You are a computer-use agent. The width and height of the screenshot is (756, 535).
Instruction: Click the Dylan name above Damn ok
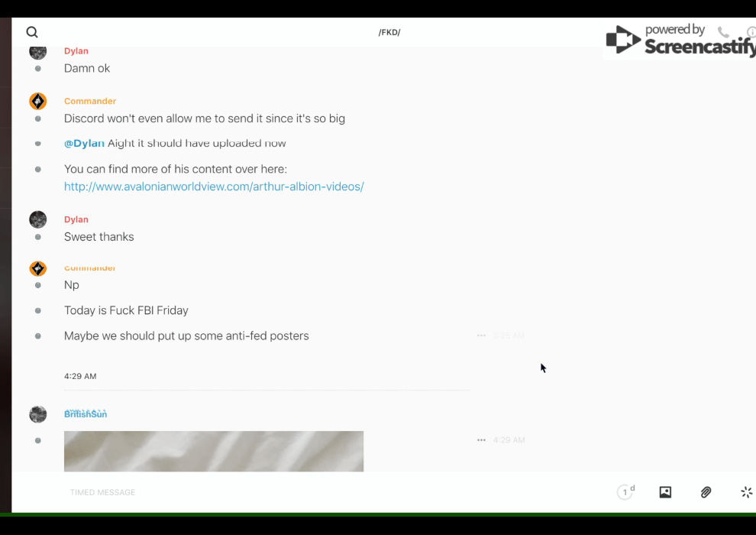tap(76, 50)
